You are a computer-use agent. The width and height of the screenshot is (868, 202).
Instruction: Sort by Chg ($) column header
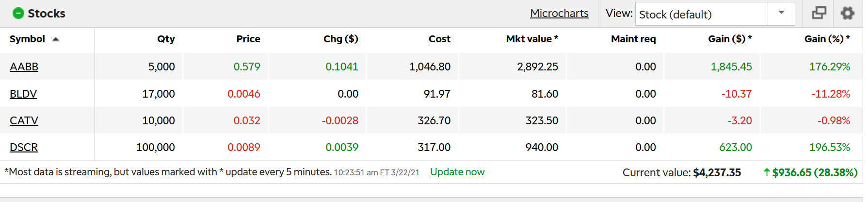pyautogui.click(x=340, y=39)
